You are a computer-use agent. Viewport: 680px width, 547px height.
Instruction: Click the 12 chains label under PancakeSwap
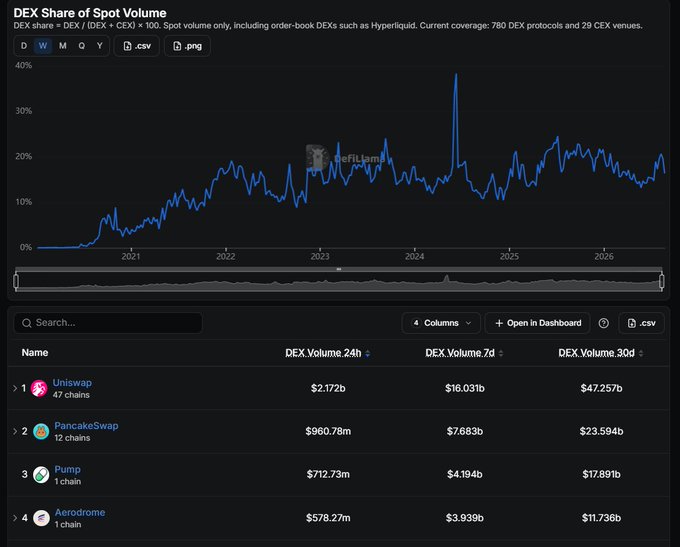point(72,438)
